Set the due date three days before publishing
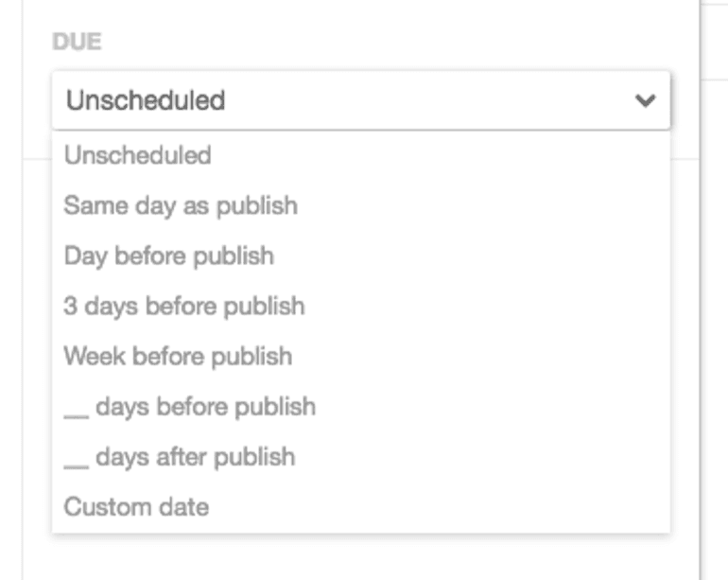728x580 pixels. pyautogui.click(x=183, y=306)
